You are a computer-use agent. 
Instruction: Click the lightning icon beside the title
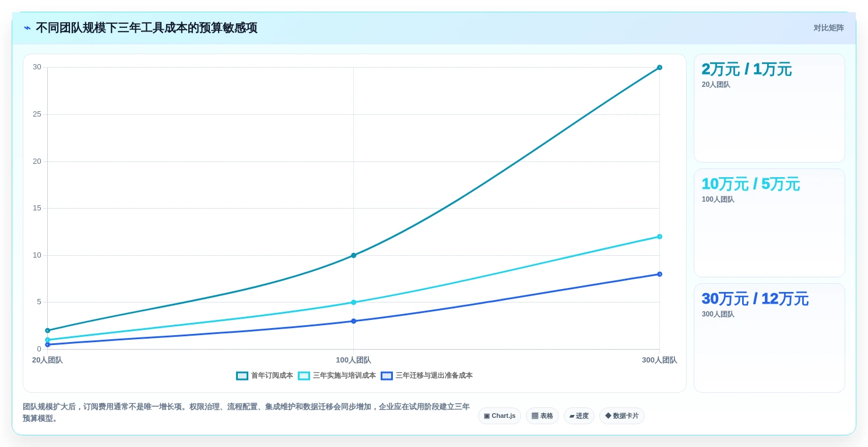pyautogui.click(x=27, y=28)
